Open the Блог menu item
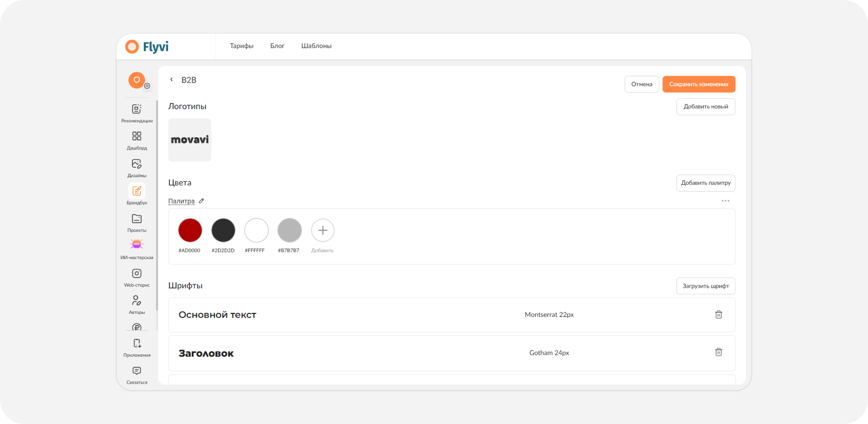The width and height of the screenshot is (868, 424). coord(277,46)
